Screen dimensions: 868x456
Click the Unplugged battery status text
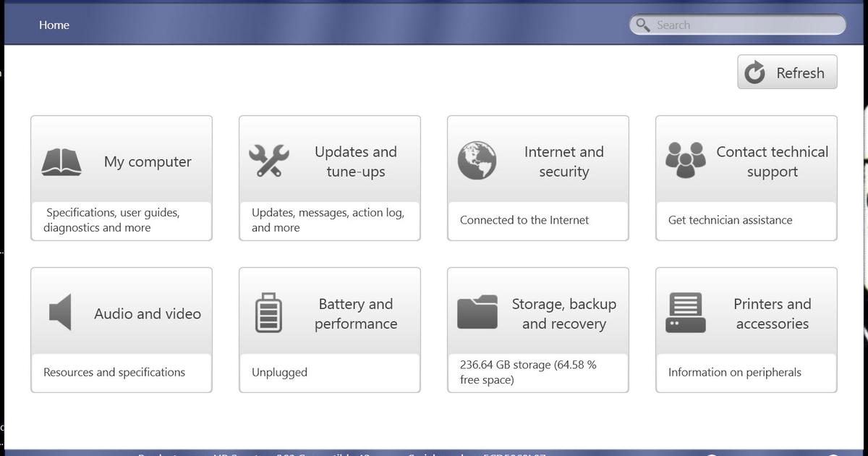[x=278, y=372]
